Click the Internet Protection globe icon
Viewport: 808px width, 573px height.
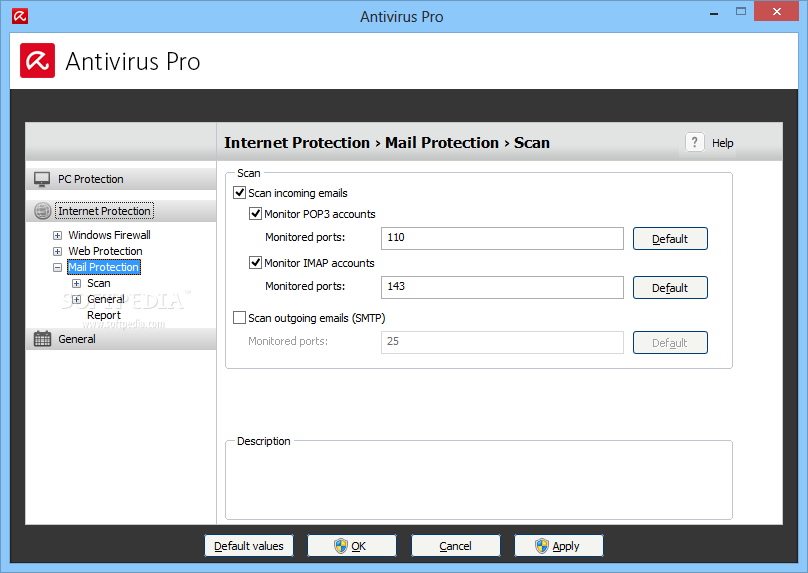click(42, 211)
